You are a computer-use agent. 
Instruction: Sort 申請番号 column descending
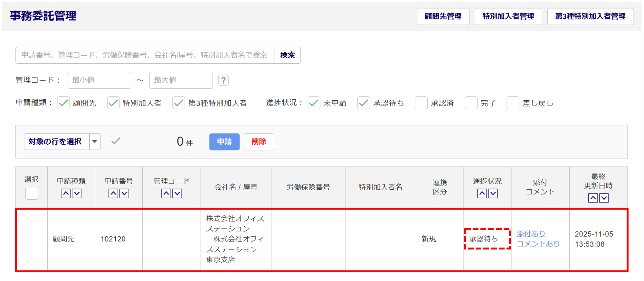coord(124,194)
